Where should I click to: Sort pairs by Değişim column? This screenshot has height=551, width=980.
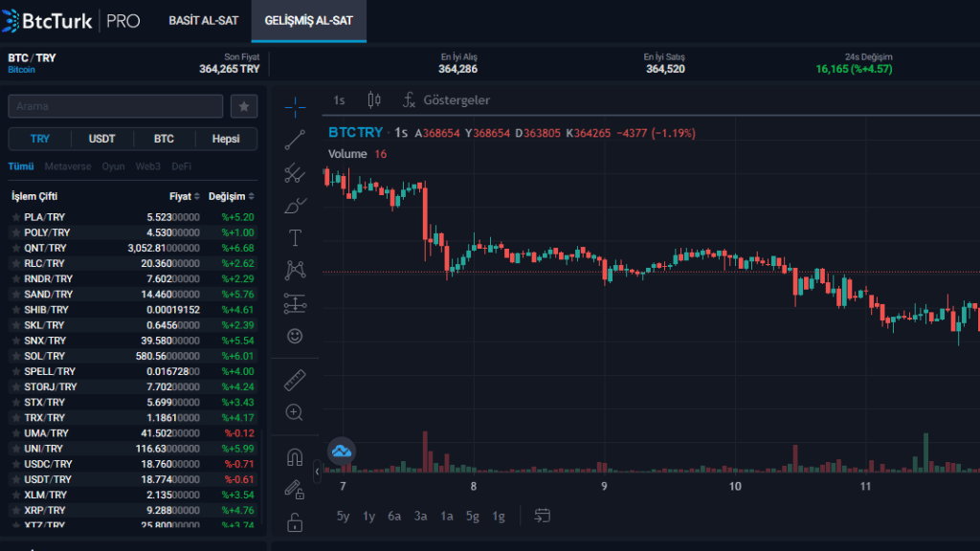(232, 196)
